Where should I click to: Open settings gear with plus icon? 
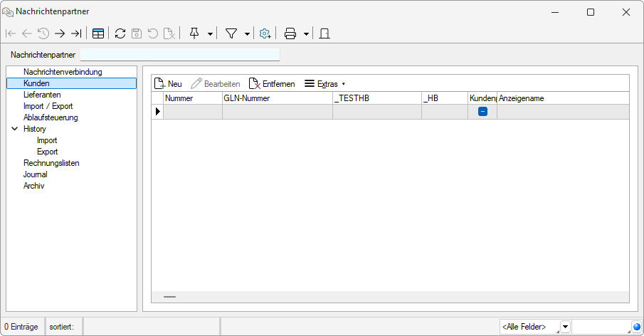pyautogui.click(x=265, y=33)
